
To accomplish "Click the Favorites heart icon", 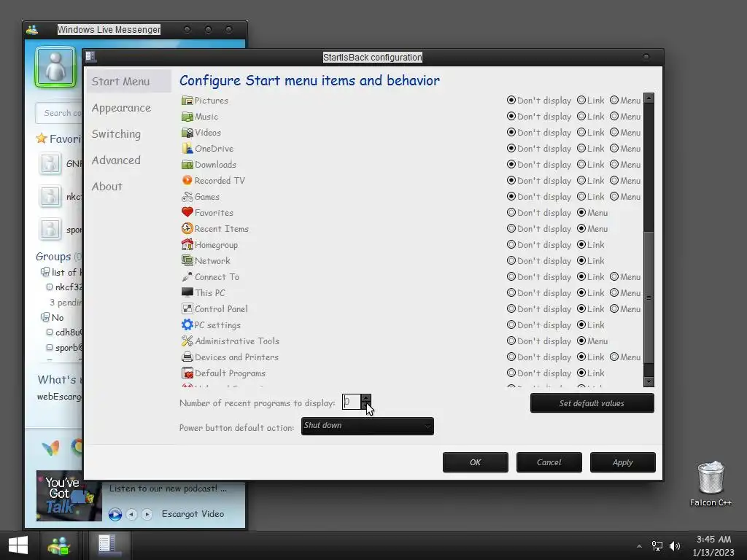I will (x=187, y=212).
